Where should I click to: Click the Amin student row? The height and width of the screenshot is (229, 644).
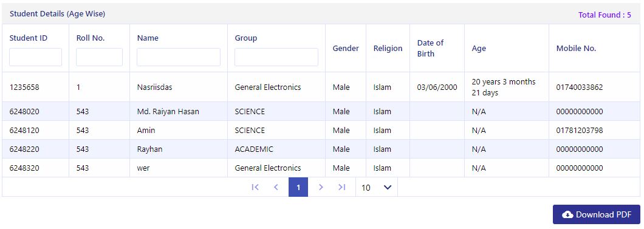(x=321, y=130)
